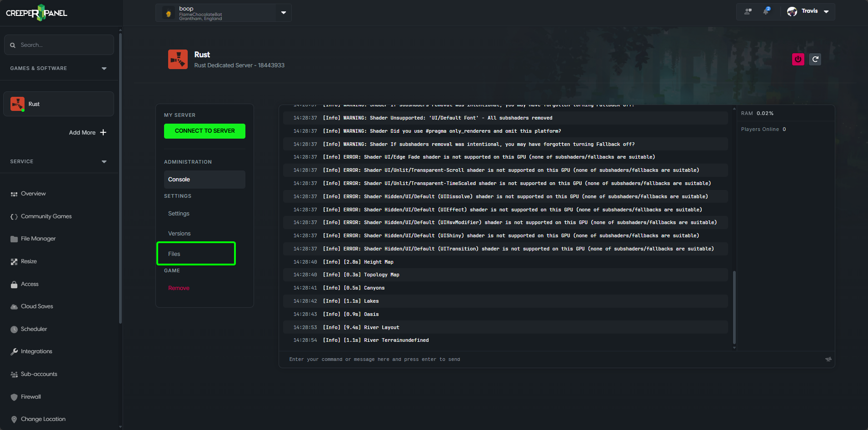Send the command using the paper plane icon
868x430 pixels.
[x=828, y=359]
